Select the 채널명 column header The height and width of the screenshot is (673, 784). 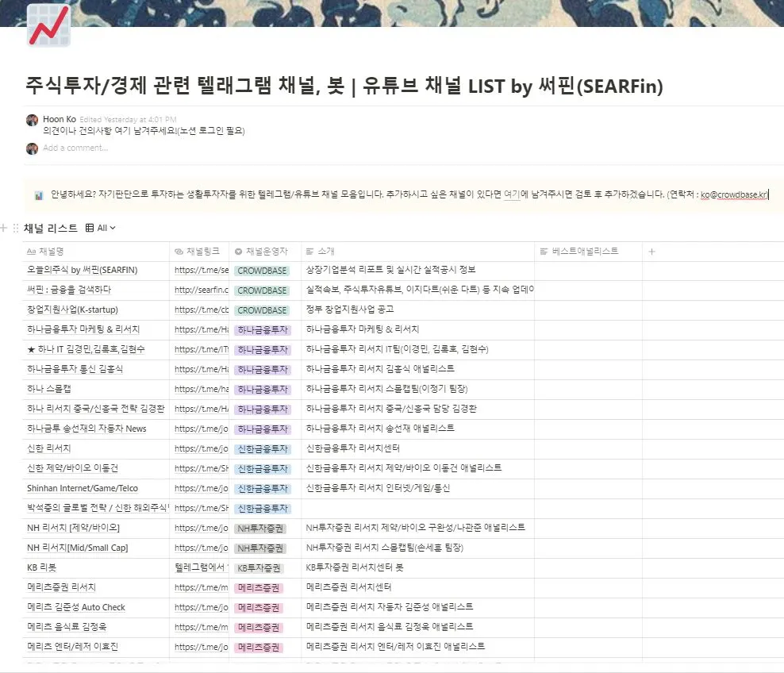coord(51,250)
